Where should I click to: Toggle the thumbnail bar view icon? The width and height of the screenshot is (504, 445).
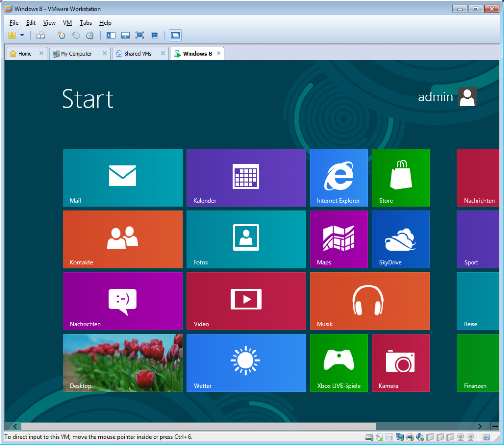pyautogui.click(x=126, y=35)
